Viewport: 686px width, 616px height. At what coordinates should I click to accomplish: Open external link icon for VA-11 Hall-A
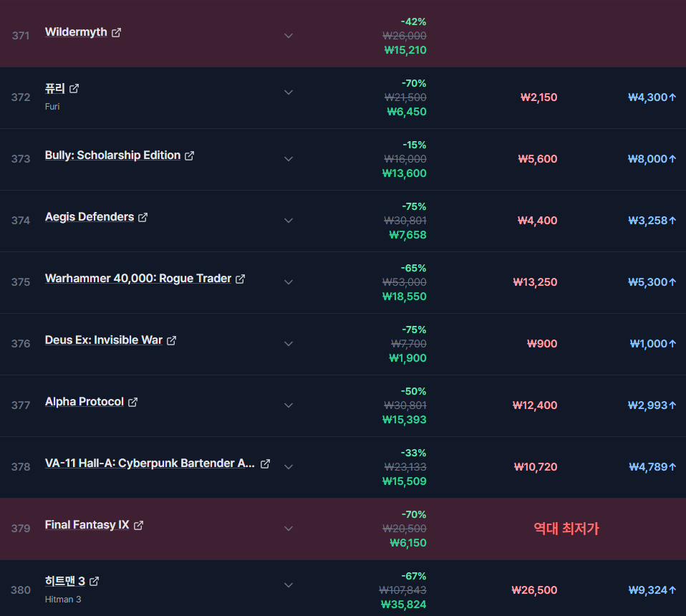pyautogui.click(x=265, y=463)
